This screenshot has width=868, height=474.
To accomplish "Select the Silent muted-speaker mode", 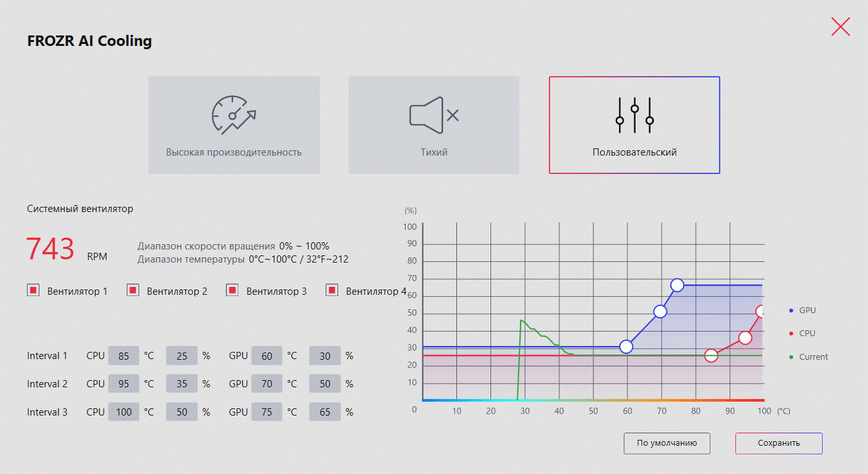I will click(x=434, y=125).
